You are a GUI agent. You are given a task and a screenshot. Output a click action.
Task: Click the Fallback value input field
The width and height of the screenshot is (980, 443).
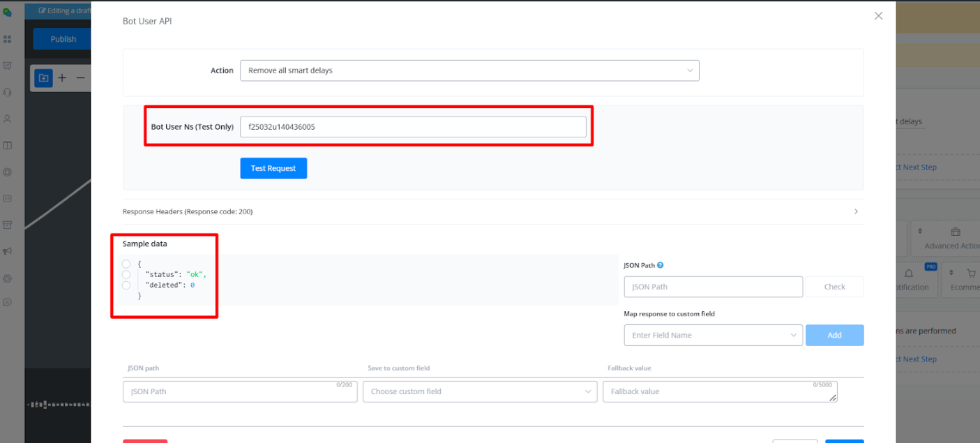718,391
